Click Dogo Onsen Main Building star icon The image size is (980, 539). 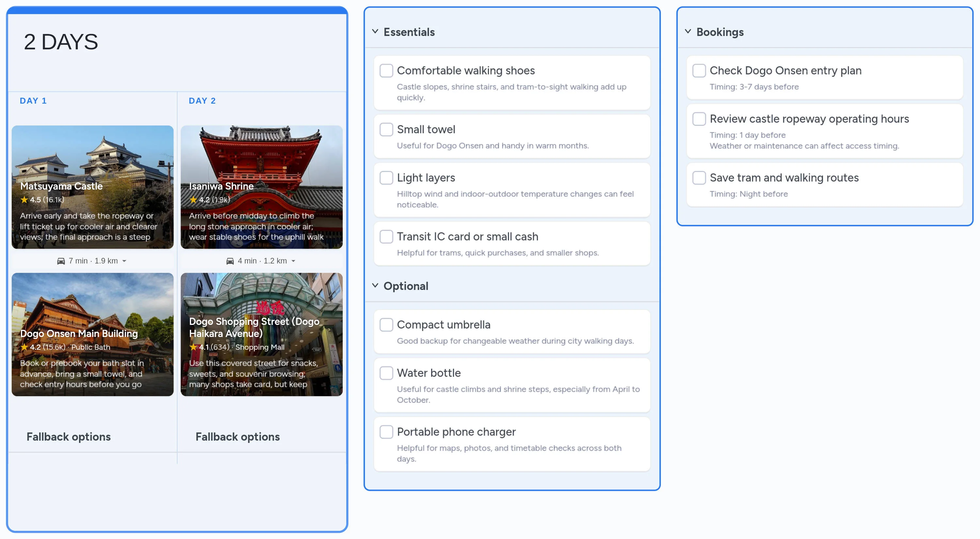pyautogui.click(x=24, y=347)
